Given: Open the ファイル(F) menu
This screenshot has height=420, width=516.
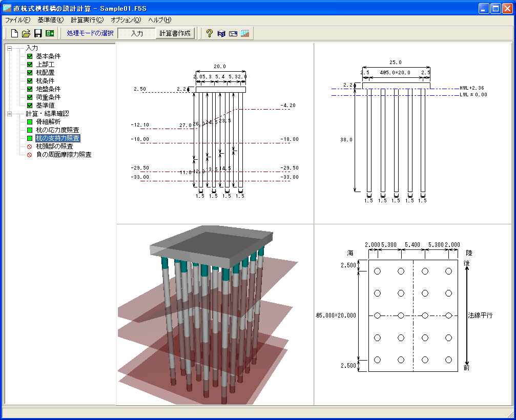Looking at the screenshot, I should pyautogui.click(x=18, y=20).
